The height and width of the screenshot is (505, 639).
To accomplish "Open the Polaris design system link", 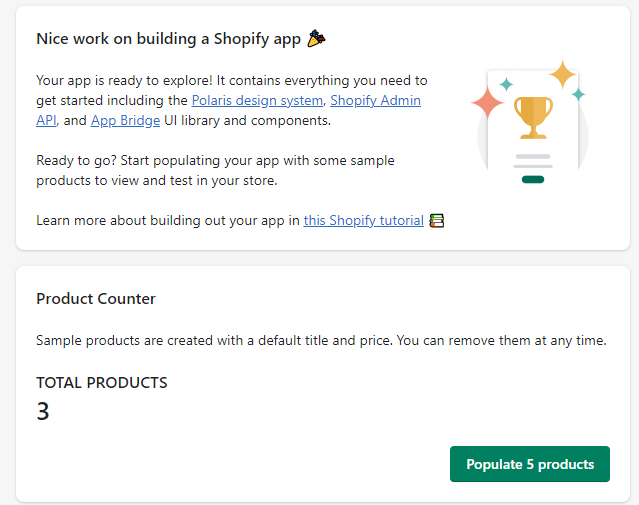I will coord(257,101).
